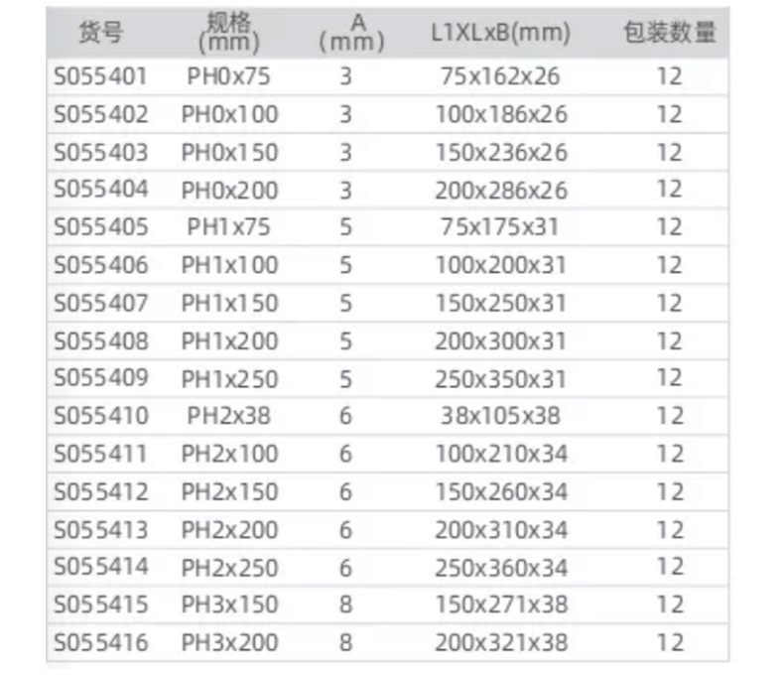Select the L1XLxB(mm) column header
Viewport: 784px width, 675px height.
[x=500, y=33]
